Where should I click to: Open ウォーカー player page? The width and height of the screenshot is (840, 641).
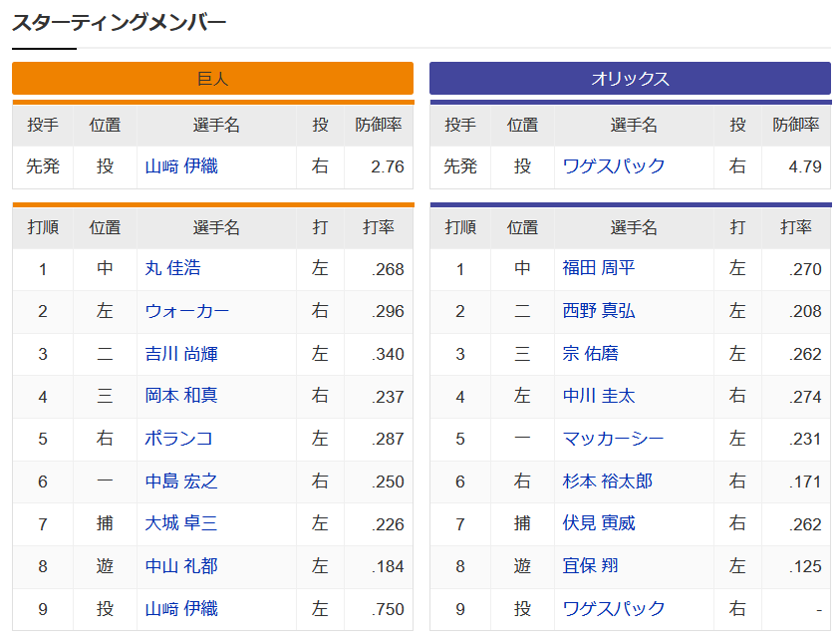(x=187, y=311)
